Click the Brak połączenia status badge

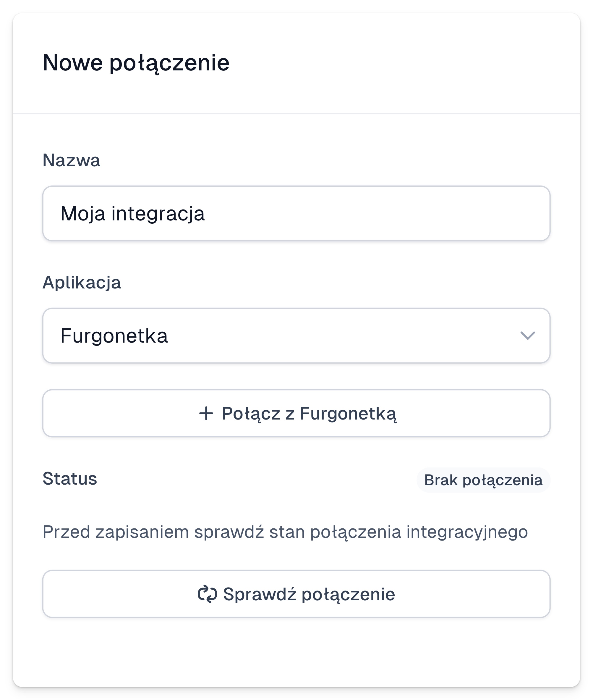(483, 480)
